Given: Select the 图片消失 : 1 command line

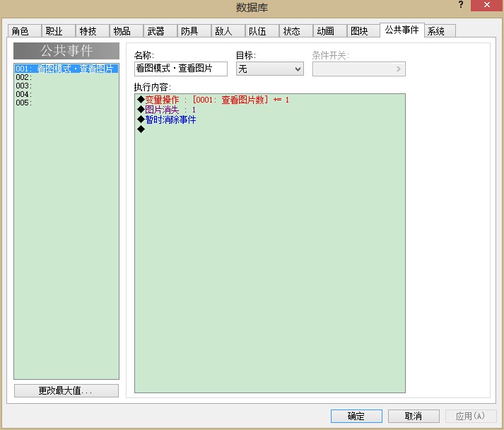Looking at the screenshot, I should (270, 110).
